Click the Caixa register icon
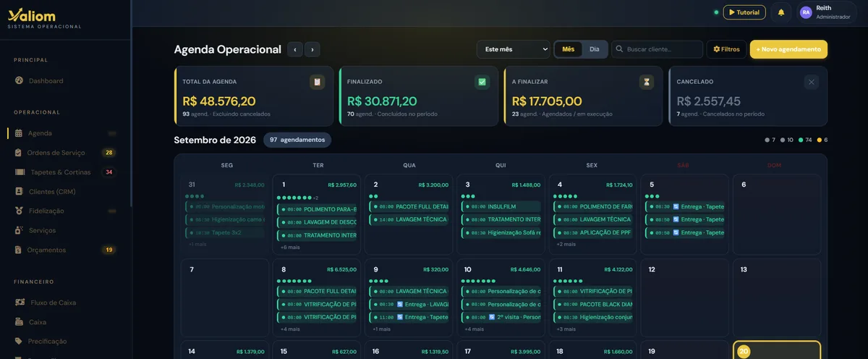Screen dimensions: 868x359 click(x=19, y=322)
